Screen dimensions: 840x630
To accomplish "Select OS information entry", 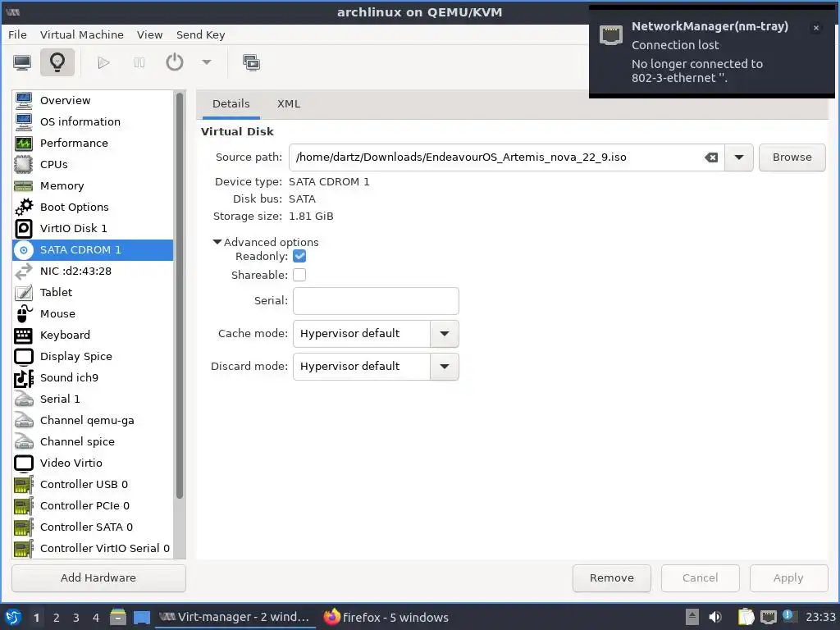I will pyautogui.click(x=93, y=121).
